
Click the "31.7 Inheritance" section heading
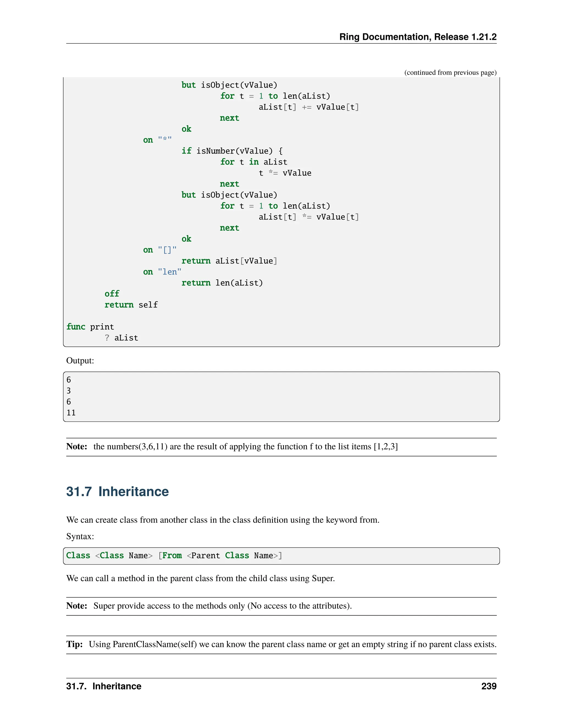click(117, 492)
